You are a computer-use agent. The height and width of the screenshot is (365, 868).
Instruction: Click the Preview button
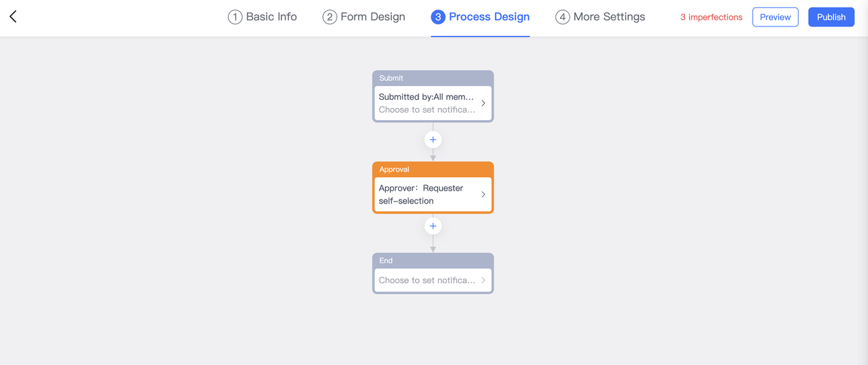(775, 17)
